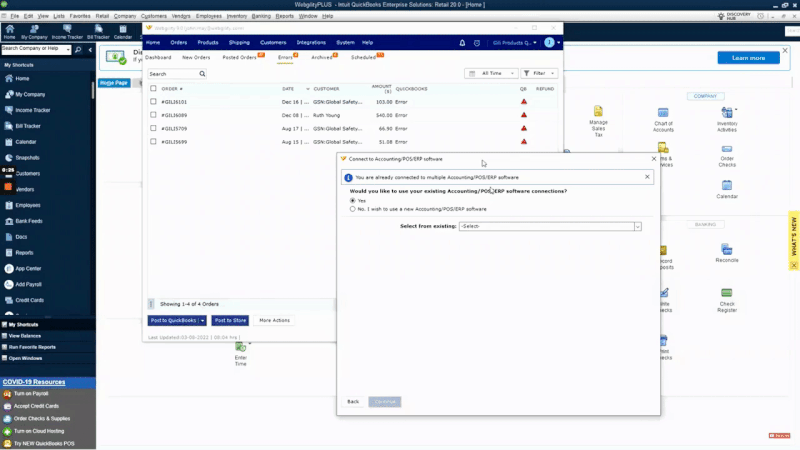Screen dimensions: 800x450
Task: Check the box for order #GIL15709
Action: click(x=153, y=128)
